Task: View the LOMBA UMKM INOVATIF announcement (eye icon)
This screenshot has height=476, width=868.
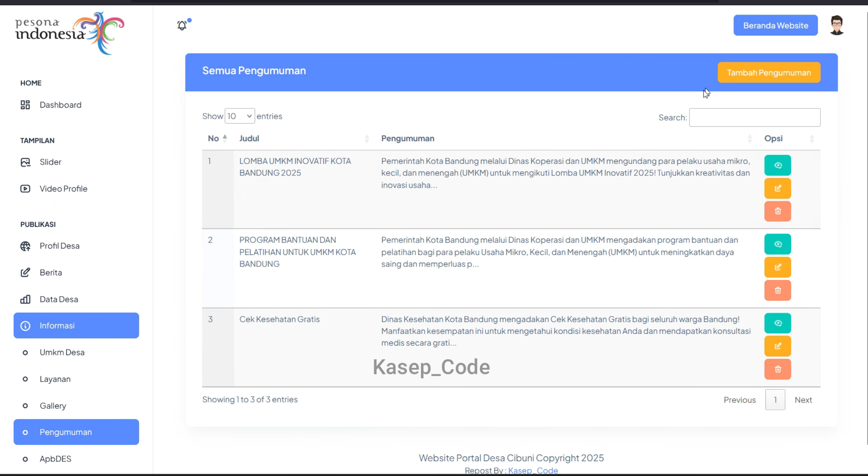Action: (777, 165)
